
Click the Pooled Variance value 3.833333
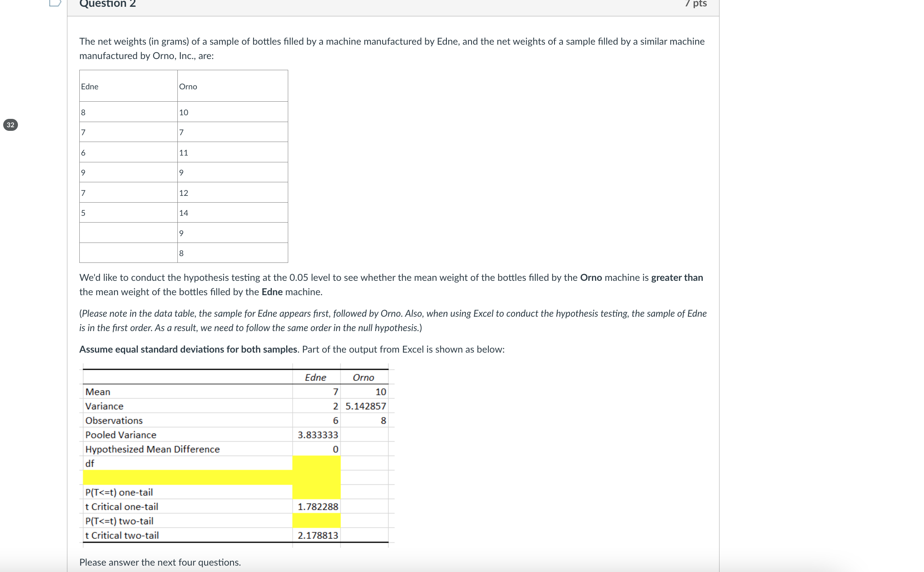(x=318, y=435)
